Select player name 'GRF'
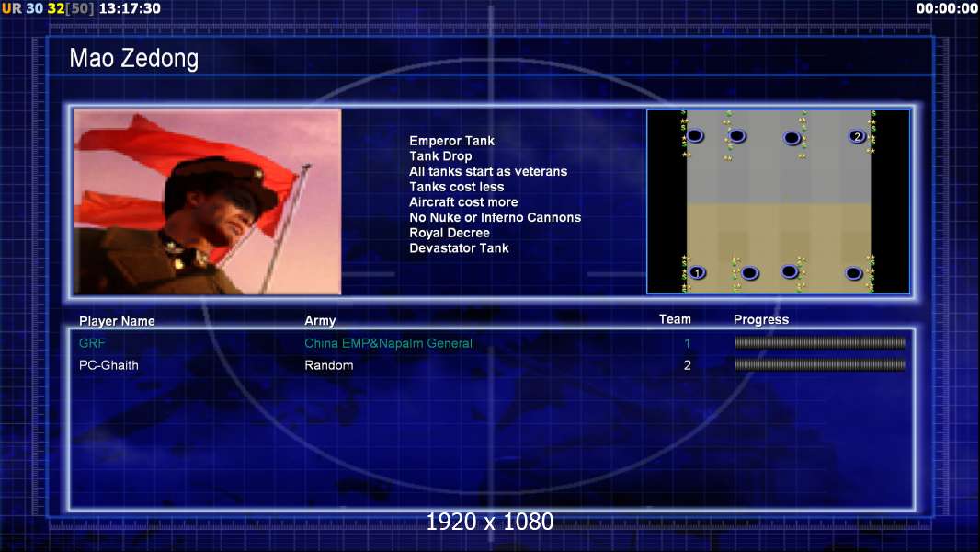980x552 pixels. 92,343
